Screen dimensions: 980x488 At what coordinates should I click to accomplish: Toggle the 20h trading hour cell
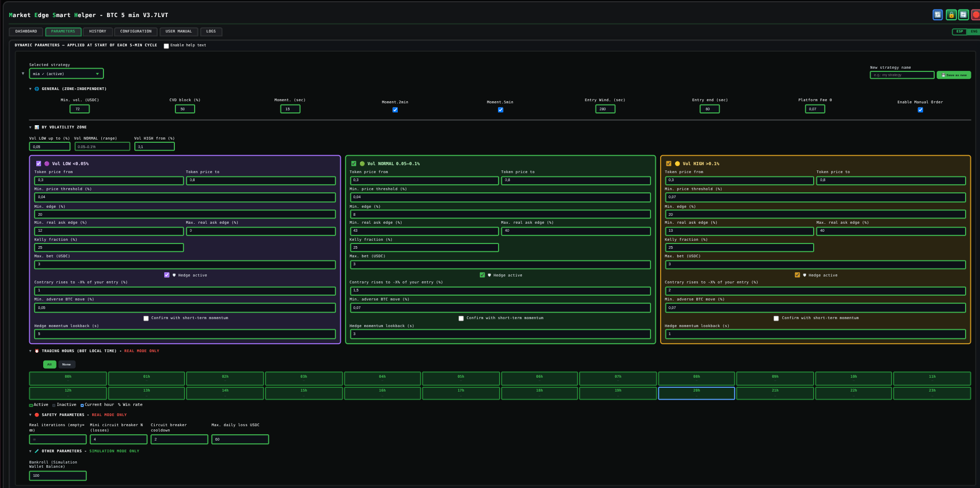(x=696, y=393)
